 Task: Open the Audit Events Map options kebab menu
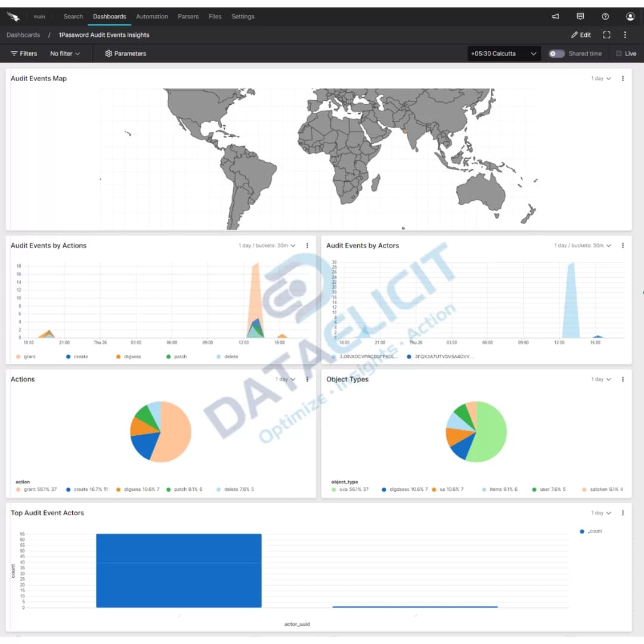click(x=623, y=78)
